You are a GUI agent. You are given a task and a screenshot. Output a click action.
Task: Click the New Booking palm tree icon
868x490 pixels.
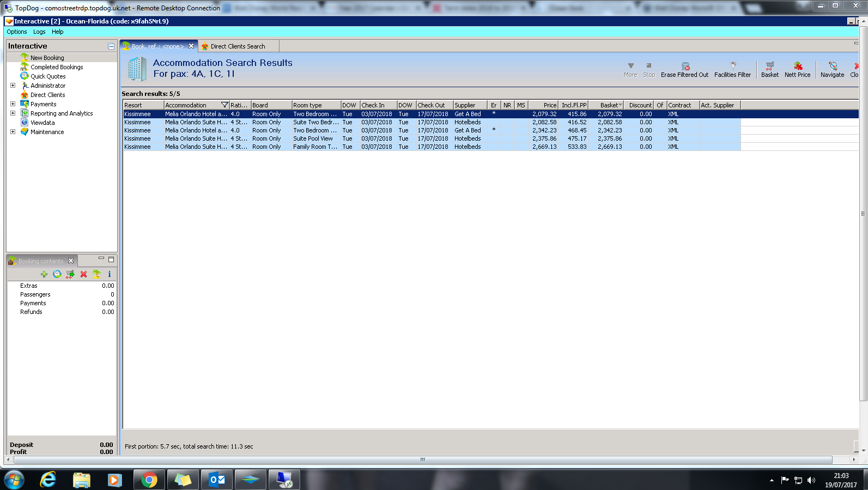pos(25,57)
